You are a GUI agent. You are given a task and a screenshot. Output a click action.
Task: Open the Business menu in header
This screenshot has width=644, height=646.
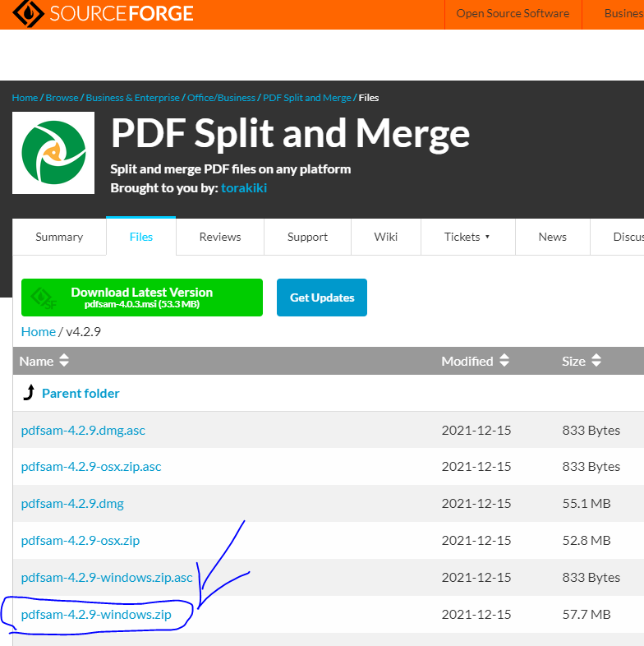point(623,14)
